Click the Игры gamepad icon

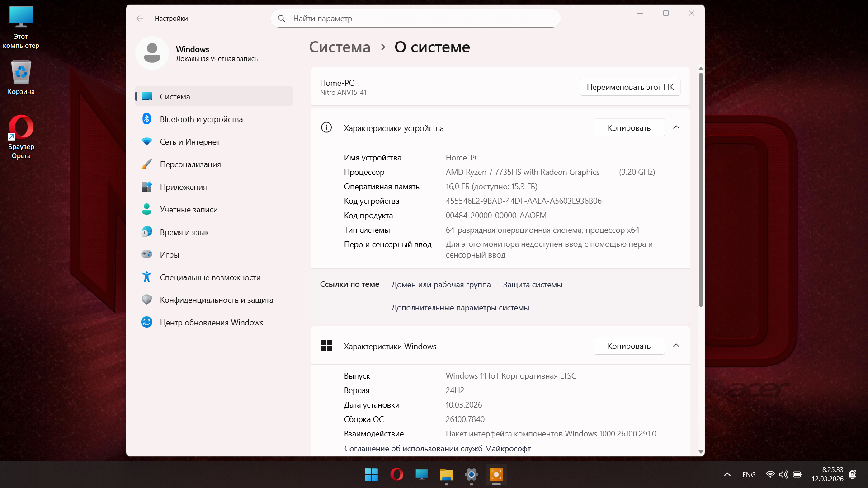(146, 254)
